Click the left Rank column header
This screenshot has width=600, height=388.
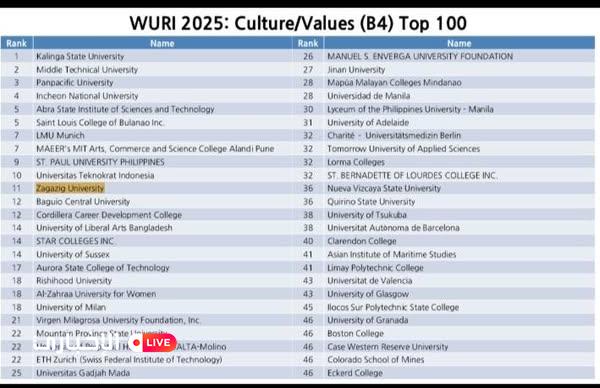16,43
